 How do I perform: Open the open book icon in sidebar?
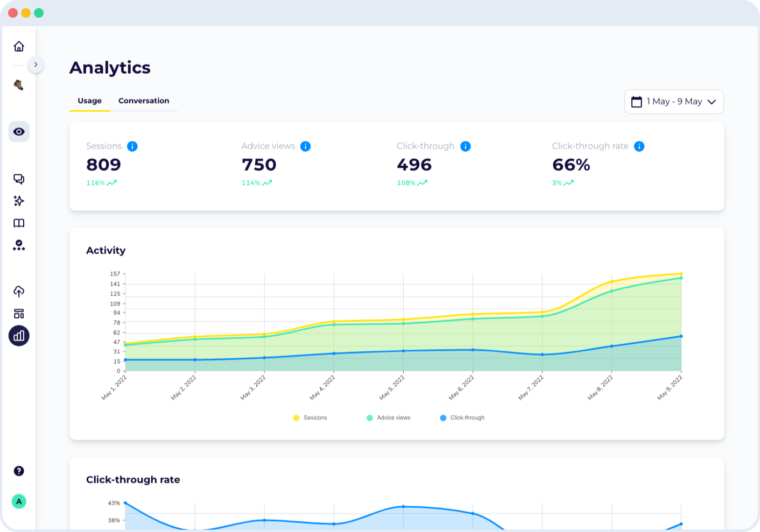coord(19,223)
